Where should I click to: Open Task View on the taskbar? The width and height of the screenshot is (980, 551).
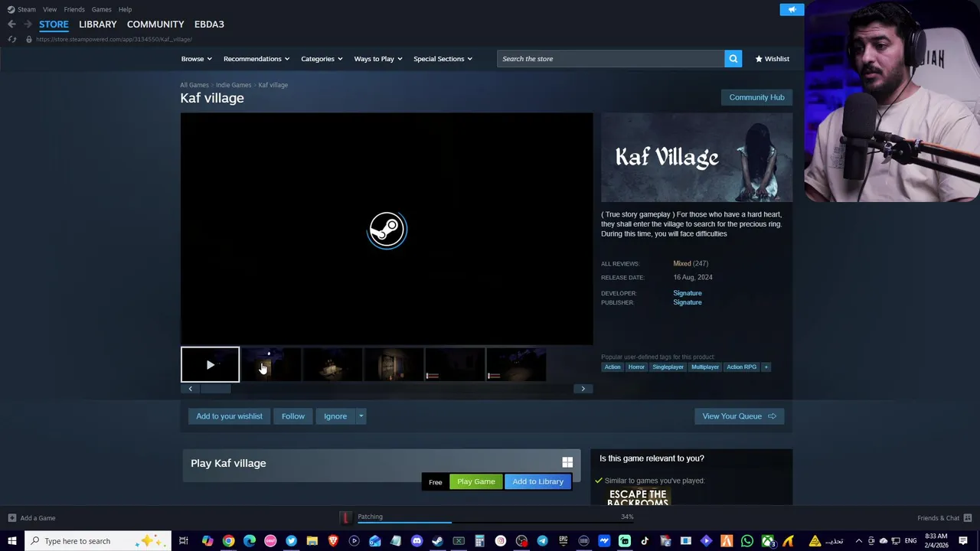pyautogui.click(x=184, y=541)
